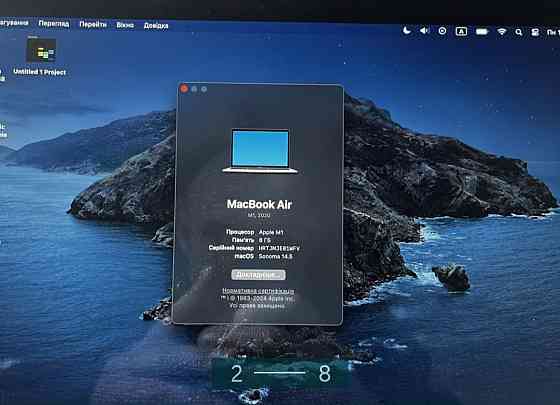This screenshot has height=405, width=560.
Task: Click the MacBook laptop image
Action: pyautogui.click(x=260, y=151)
